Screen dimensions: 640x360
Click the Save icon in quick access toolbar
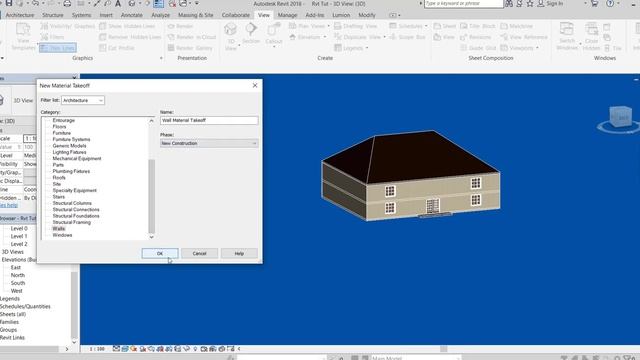[x=9, y=3]
